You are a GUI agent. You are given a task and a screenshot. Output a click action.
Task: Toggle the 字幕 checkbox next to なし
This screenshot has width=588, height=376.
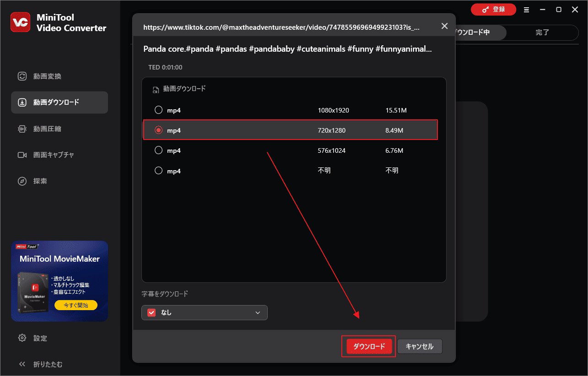[152, 312]
